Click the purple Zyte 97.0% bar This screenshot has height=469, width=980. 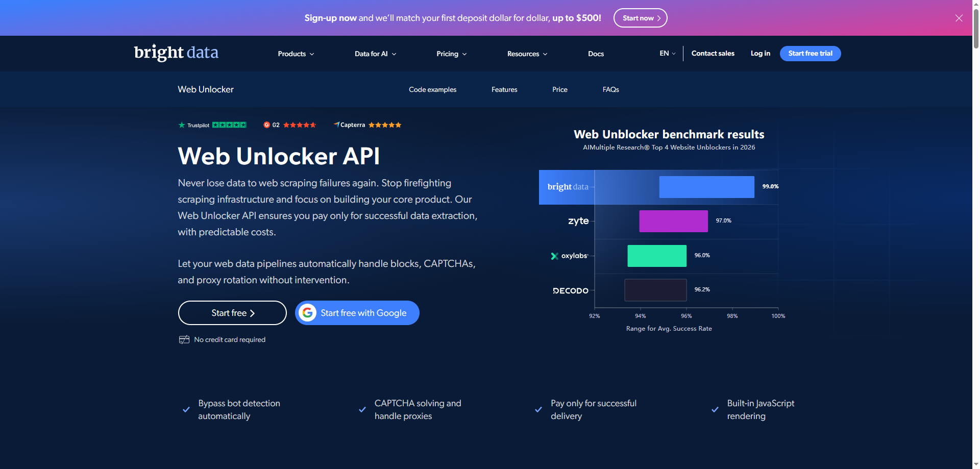(x=674, y=221)
